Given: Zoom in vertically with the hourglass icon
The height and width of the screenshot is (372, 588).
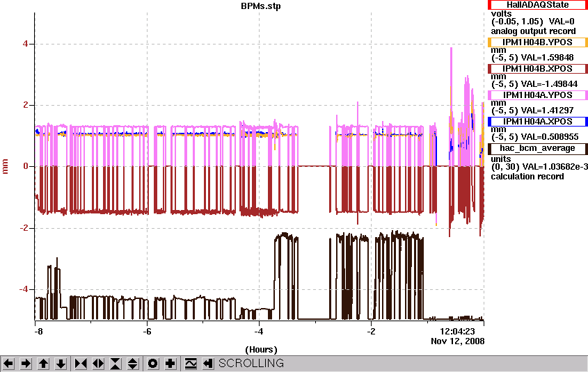Looking at the screenshot, I should tap(116, 364).
